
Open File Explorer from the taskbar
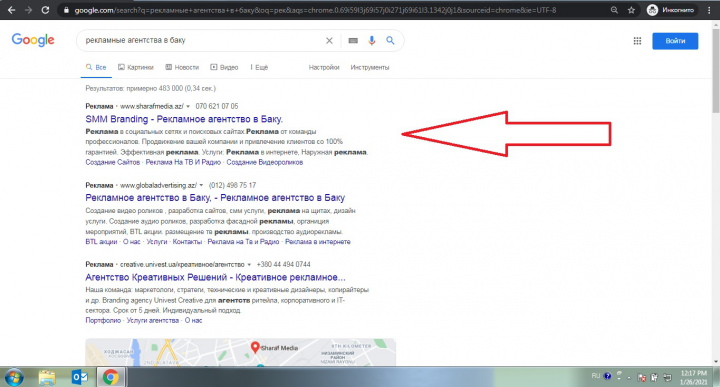[47, 377]
